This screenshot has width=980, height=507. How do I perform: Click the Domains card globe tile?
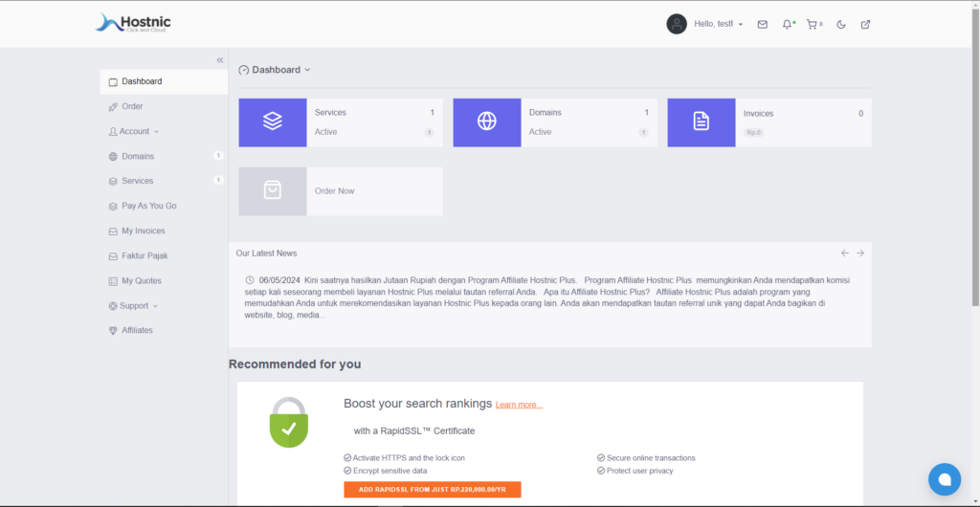487,122
